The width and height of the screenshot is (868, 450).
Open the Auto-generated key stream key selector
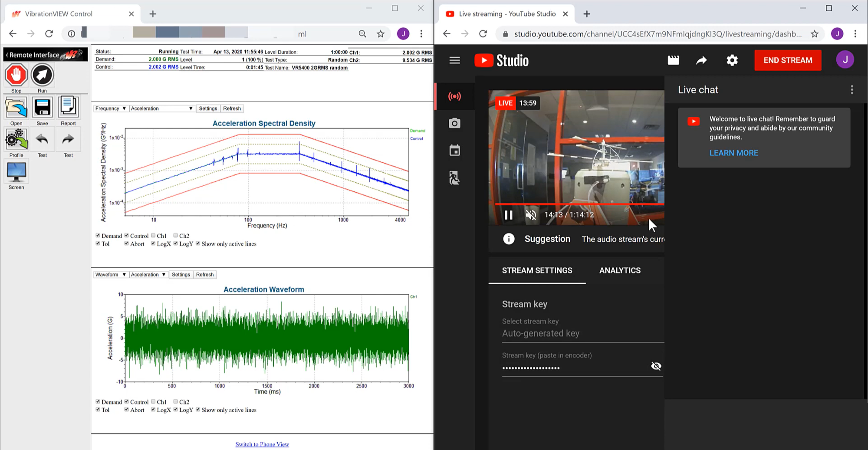[x=582, y=333]
